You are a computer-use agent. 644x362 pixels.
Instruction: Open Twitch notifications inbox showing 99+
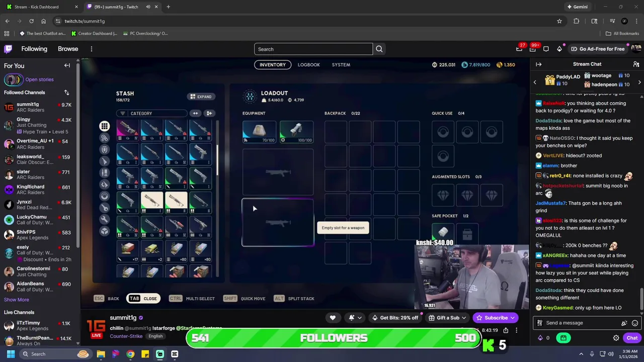pos(533,49)
